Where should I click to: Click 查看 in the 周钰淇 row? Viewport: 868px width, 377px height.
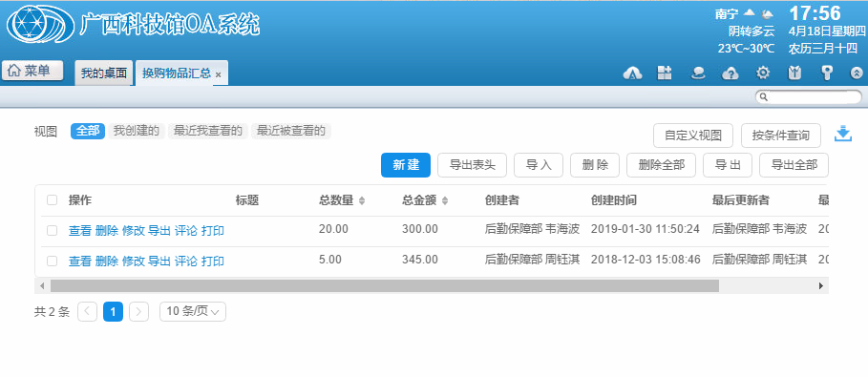pos(79,262)
